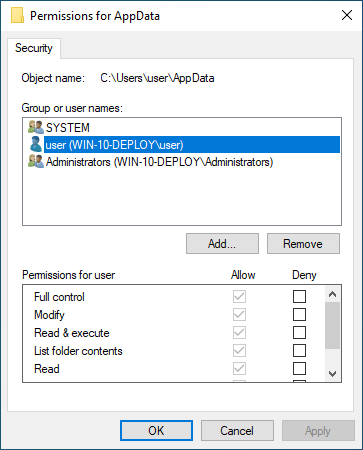Click the Full control permission label
The height and width of the screenshot is (450, 363).
59,297
